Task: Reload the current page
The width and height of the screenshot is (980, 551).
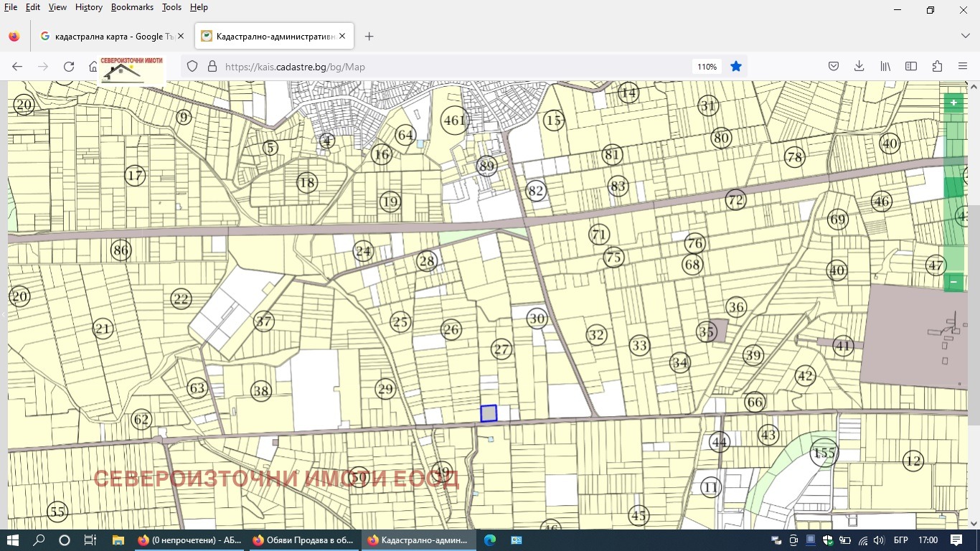Action: pyautogui.click(x=69, y=67)
